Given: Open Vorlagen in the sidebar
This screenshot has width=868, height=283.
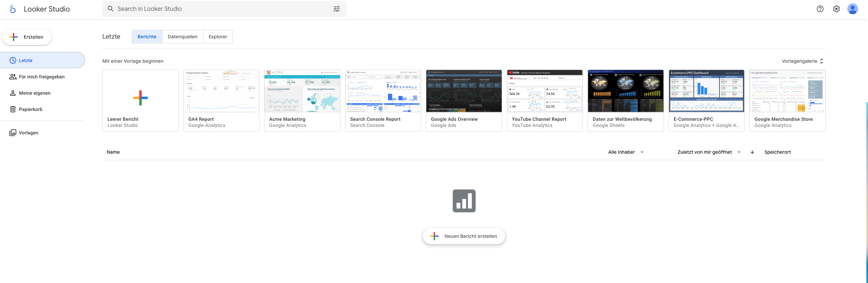Looking at the screenshot, I should tap(42, 133).
